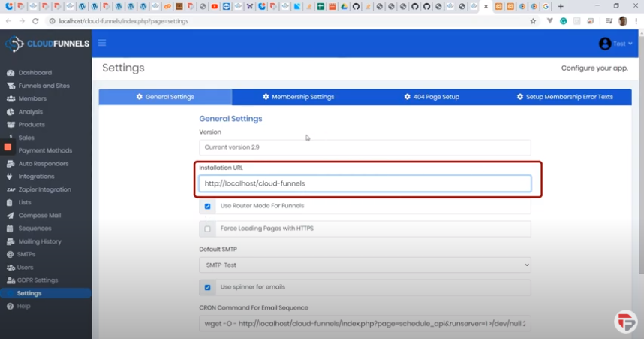Image resolution: width=644 pixels, height=339 pixels.
Task: Uncheck Use Router Mode For Funnels
Action: [x=208, y=206]
